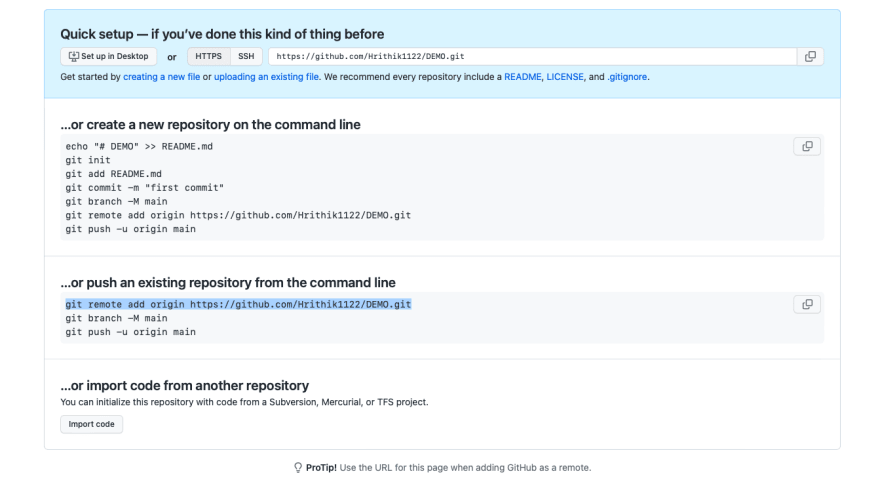Copy the new repository command block

807,147
